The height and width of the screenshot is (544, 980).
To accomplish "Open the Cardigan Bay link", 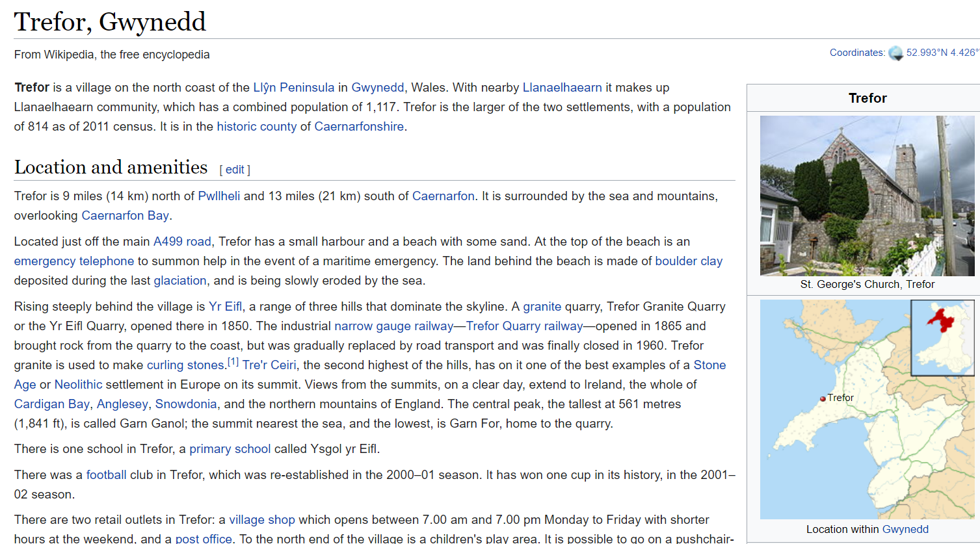I will coord(52,404).
